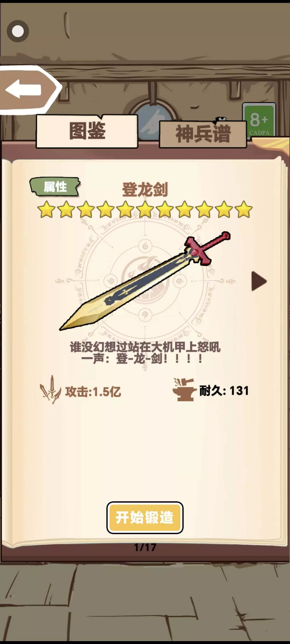Click the first gold star
Viewport: 290px width, 644px height.
click(46, 209)
